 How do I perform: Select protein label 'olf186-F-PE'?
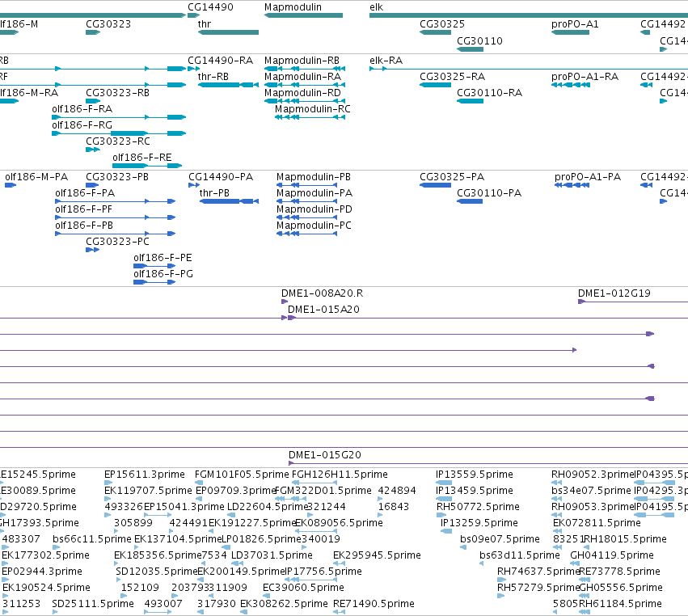tap(163, 258)
